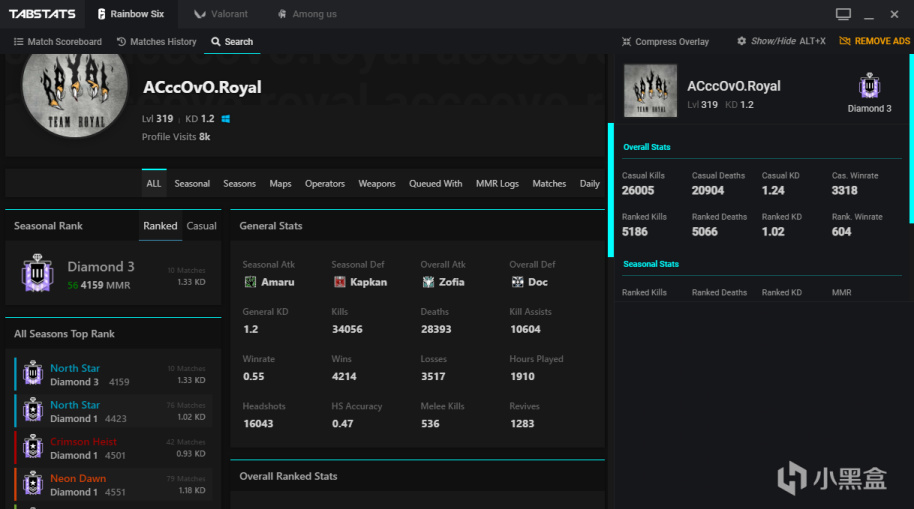Click Compress Overlay button

[x=665, y=41]
